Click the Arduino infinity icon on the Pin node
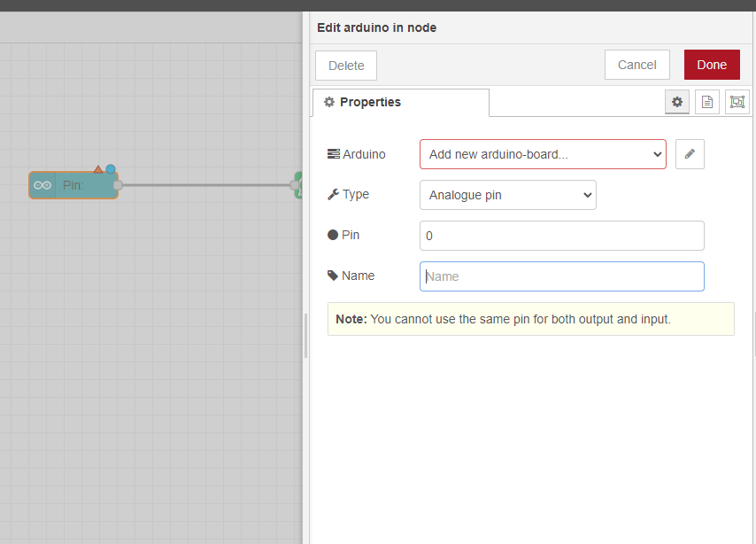The height and width of the screenshot is (544, 756). (x=42, y=185)
